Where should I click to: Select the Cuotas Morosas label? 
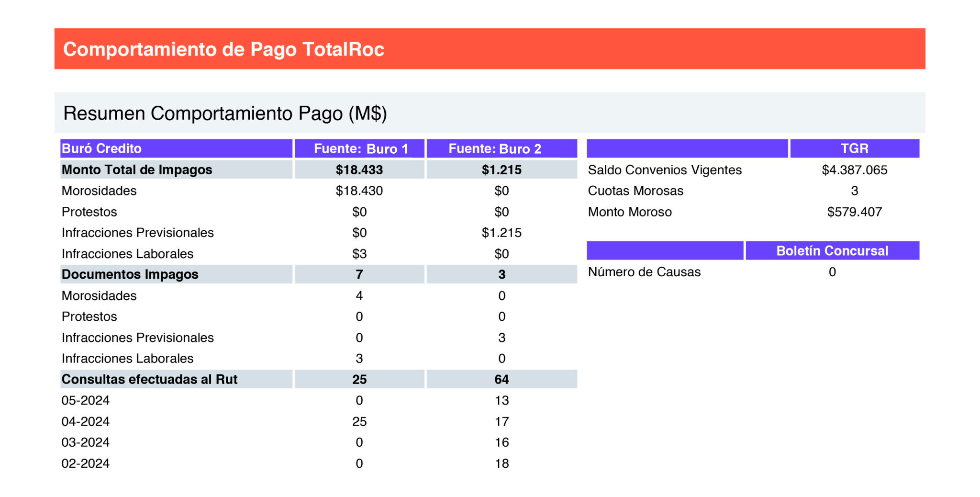635,191
